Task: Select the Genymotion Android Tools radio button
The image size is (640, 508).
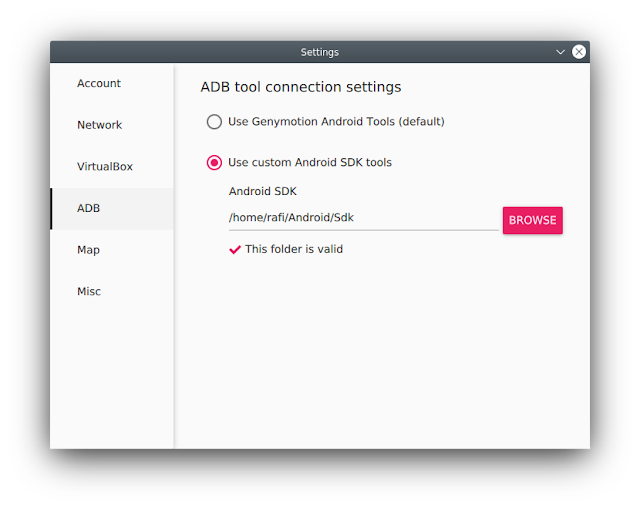Action: [214, 122]
